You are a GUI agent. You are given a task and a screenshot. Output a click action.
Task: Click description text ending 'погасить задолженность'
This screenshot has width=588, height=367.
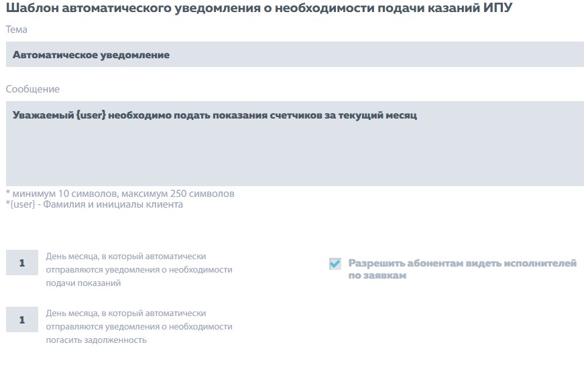click(139, 327)
